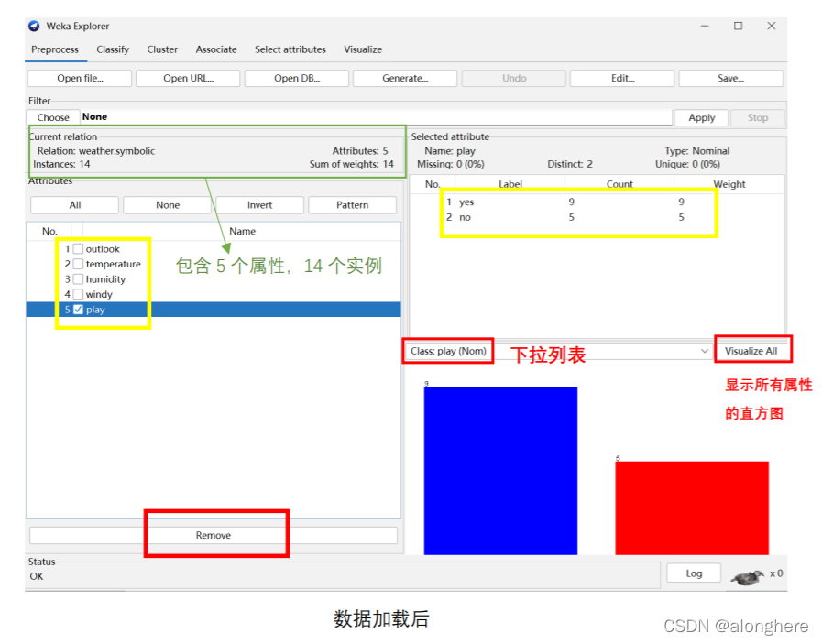Viewport: 822px width, 644px height.
Task: Uncheck the play attribute checkbox
Action: tap(78, 309)
